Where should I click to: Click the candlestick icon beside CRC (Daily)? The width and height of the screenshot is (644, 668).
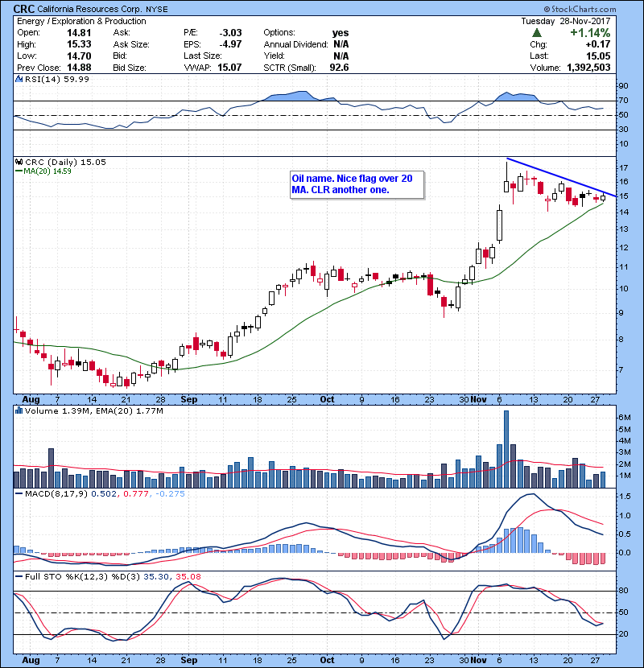point(19,162)
